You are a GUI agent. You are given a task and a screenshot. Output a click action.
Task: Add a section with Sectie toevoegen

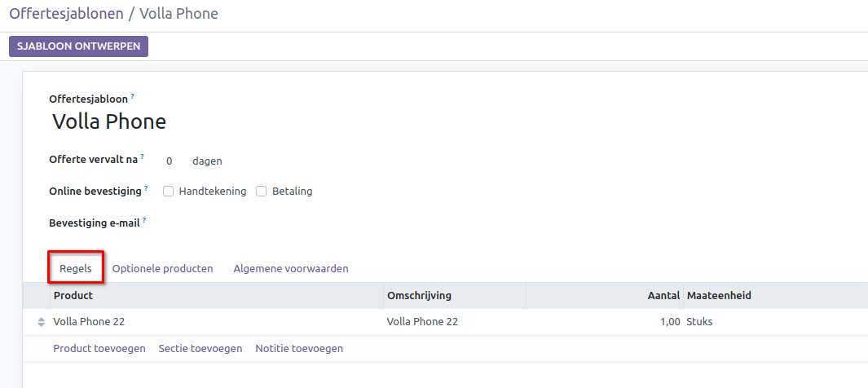pyautogui.click(x=200, y=349)
